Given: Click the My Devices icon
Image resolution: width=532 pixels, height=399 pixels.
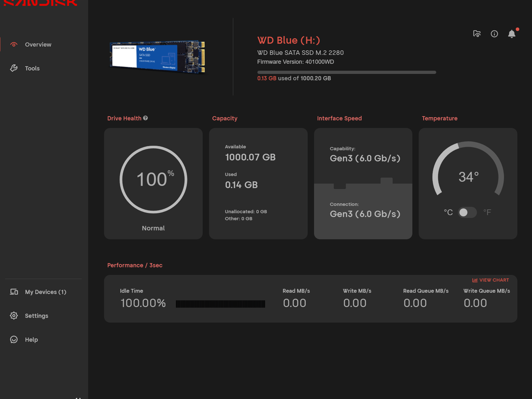Looking at the screenshot, I should pos(14,292).
